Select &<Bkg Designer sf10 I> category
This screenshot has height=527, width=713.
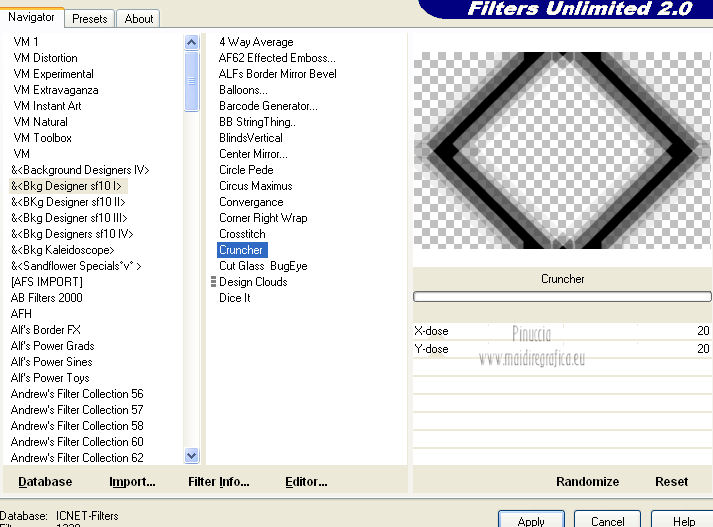click(x=66, y=186)
